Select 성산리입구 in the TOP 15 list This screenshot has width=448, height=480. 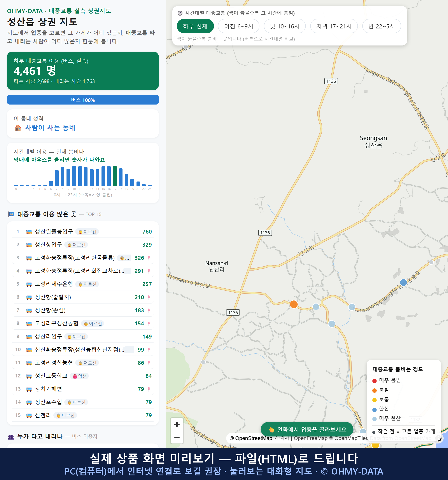(83, 336)
